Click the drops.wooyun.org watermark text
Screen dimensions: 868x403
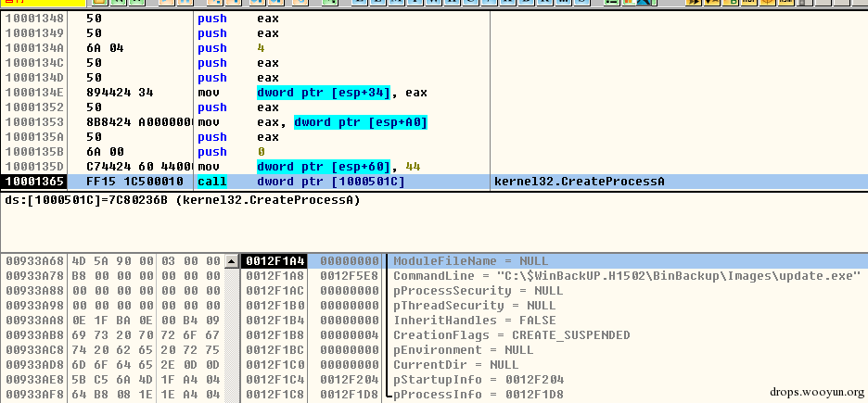point(806,391)
